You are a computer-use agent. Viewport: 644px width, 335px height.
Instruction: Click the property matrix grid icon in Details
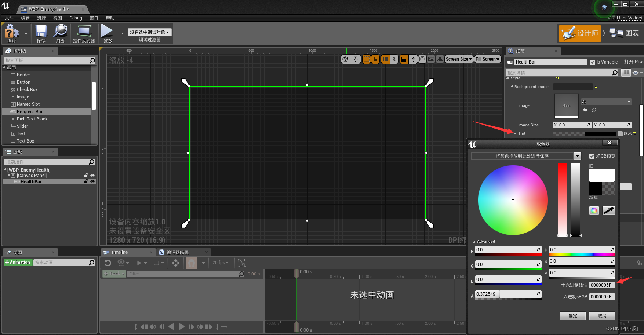tap(626, 73)
